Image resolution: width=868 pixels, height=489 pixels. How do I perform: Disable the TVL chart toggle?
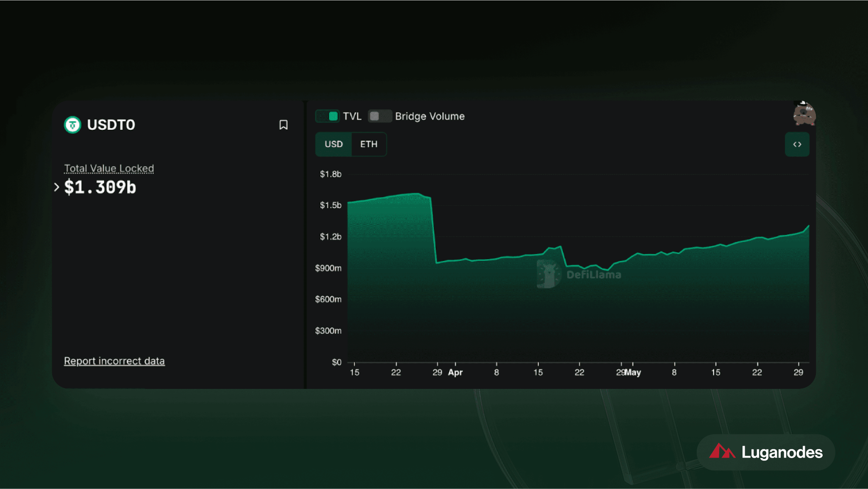(x=328, y=116)
